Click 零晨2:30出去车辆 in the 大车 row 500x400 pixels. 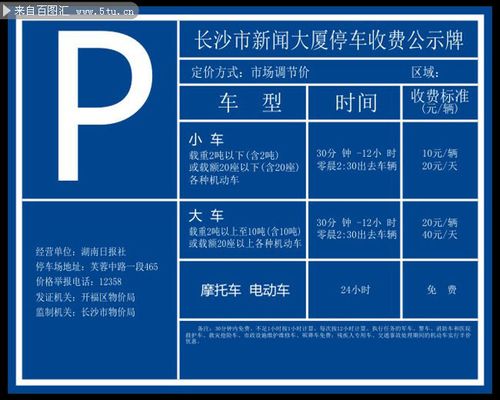click(x=357, y=234)
